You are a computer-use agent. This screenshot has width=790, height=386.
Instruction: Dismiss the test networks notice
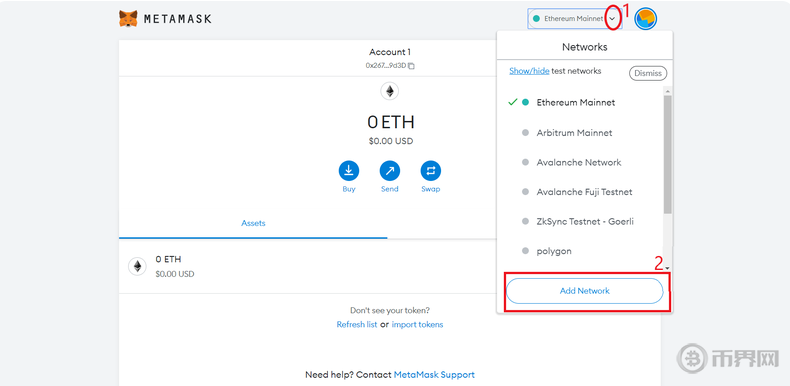648,73
